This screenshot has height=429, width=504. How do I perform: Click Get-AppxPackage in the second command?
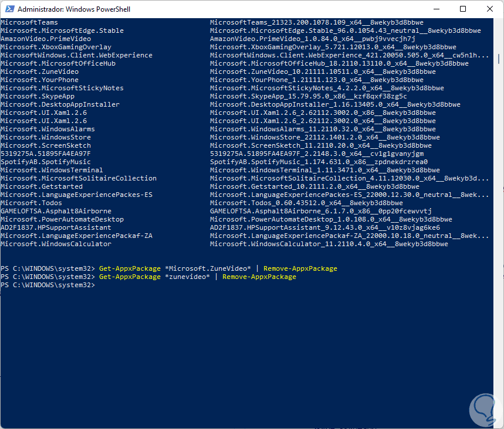pyautogui.click(x=130, y=277)
